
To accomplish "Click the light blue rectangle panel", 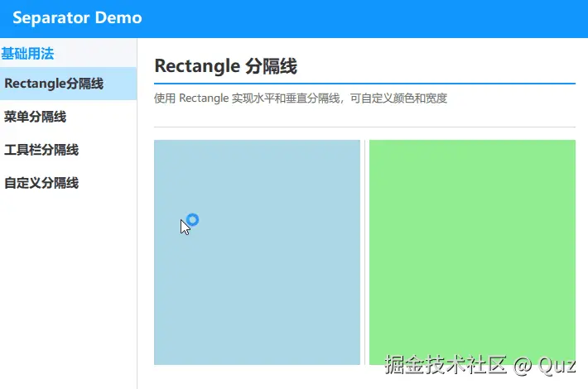I will [x=257, y=252].
